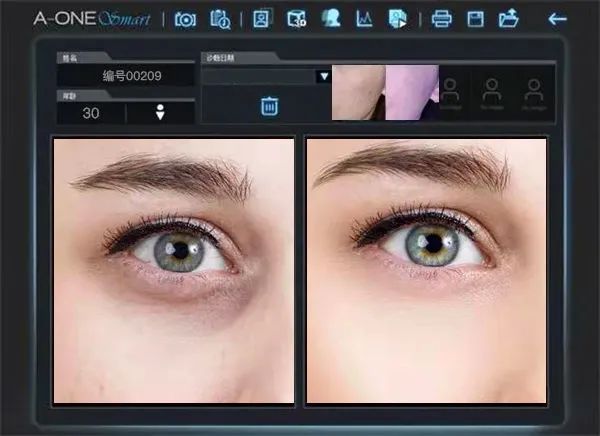Image resolution: width=600 pixels, height=436 pixels.
Task: Click the left before-treatment eye image
Action: pyautogui.click(x=174, y=270)
